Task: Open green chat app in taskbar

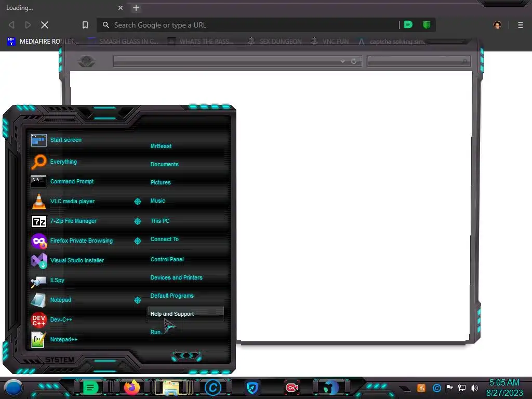Action: [90, 388]
